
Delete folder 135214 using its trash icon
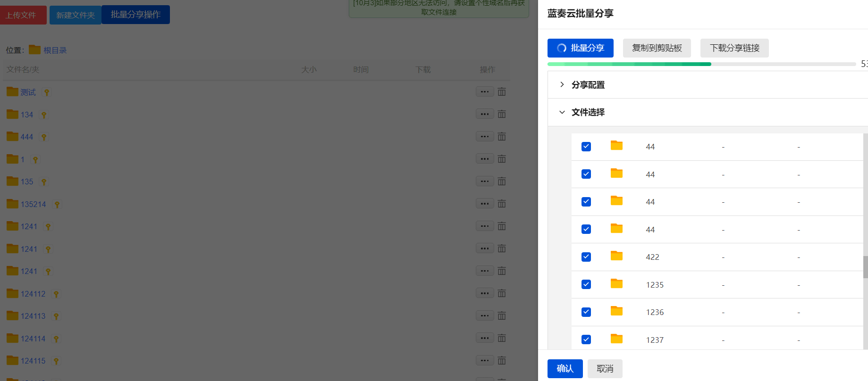pyautogui.click(x=502, y=204)
